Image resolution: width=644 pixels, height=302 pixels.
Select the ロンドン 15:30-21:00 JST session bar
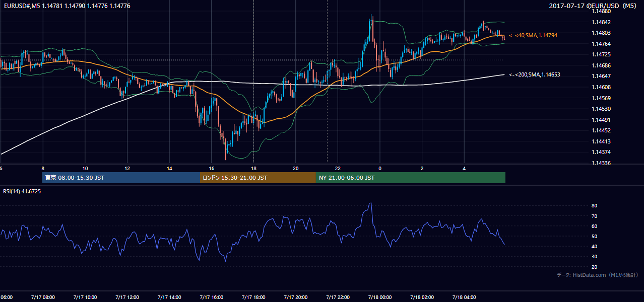(258, 178)
